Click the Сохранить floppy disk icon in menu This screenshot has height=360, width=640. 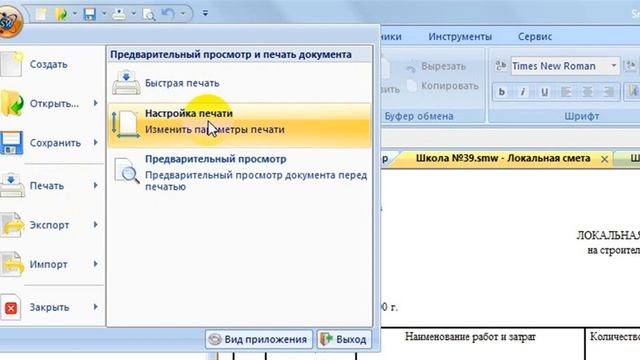pyautogui.click(x=11, y=142)
